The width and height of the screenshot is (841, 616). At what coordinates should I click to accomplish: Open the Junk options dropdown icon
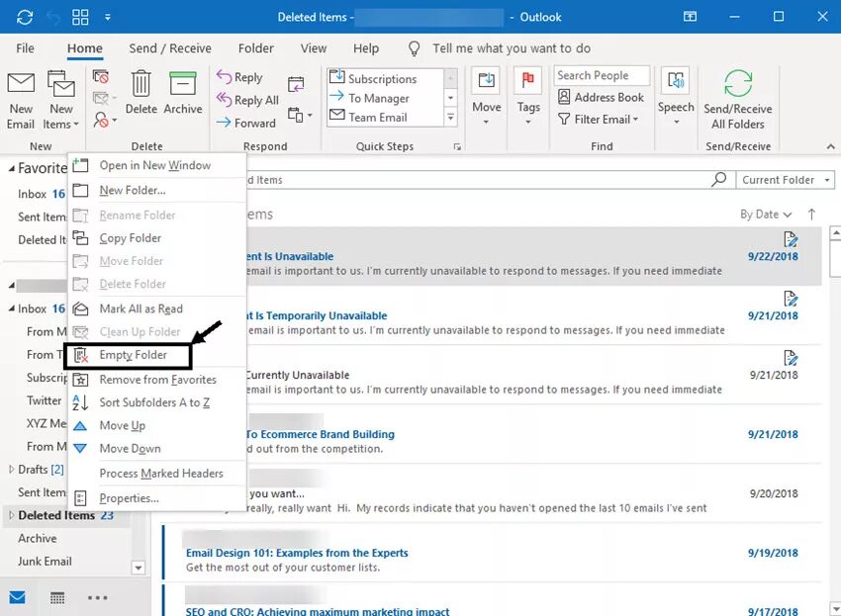click(104, 119)
